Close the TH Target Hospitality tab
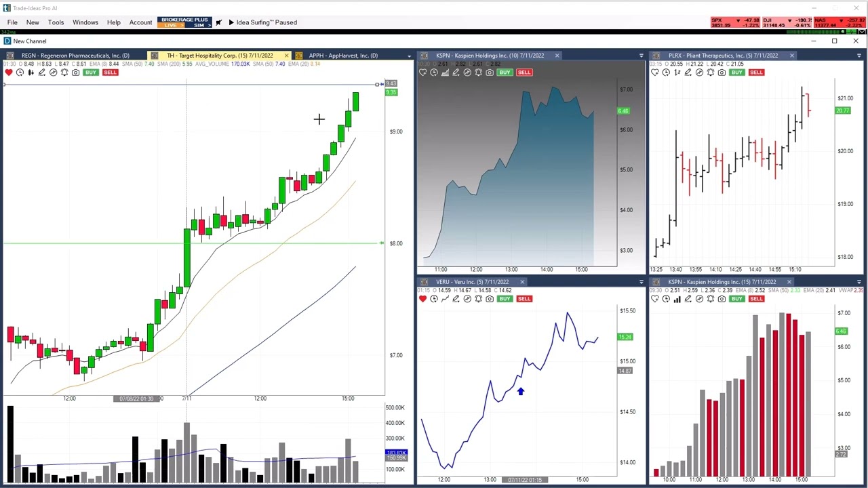Viewport: 868px width, 488px height. (x=286, y=56)
